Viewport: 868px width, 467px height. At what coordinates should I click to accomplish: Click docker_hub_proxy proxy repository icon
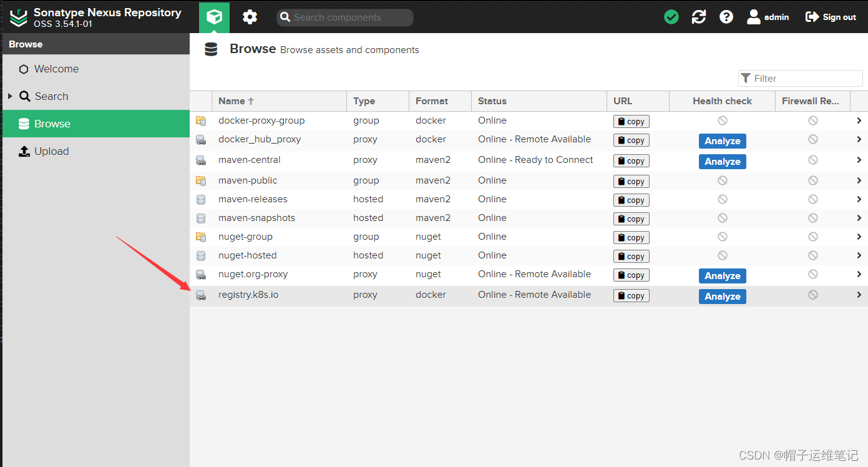pyautogui.click(x=200, y=140)
